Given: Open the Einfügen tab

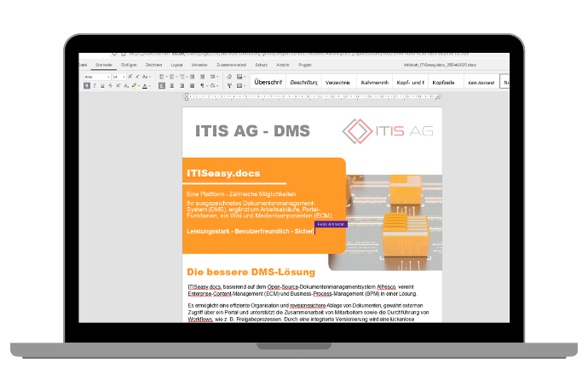Looking at the screenshot, I should coord(129,64).
